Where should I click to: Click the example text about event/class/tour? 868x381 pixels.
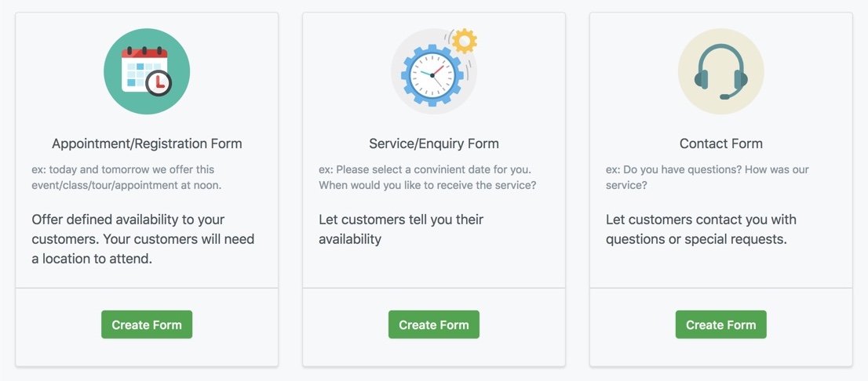[x=127, y=177]
